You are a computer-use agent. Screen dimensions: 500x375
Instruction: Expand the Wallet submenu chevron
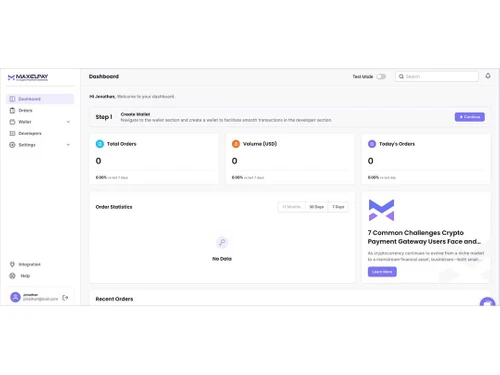coord(68,122)
